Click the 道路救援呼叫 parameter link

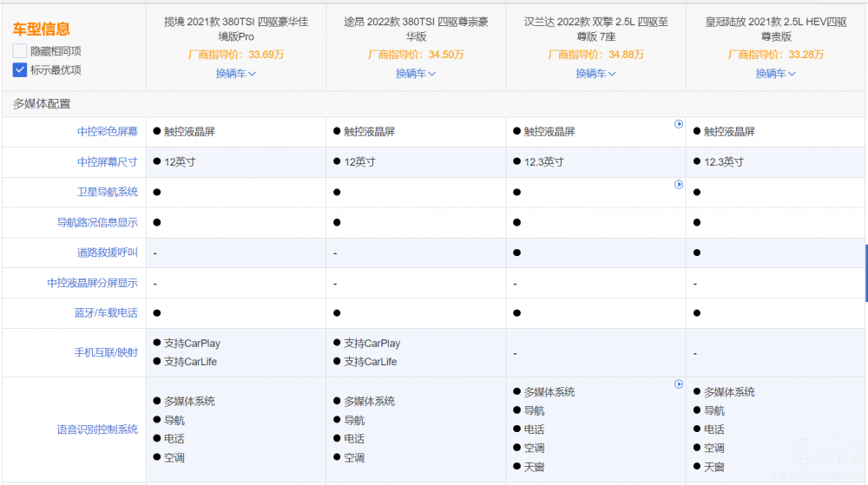tap(107, 253)
